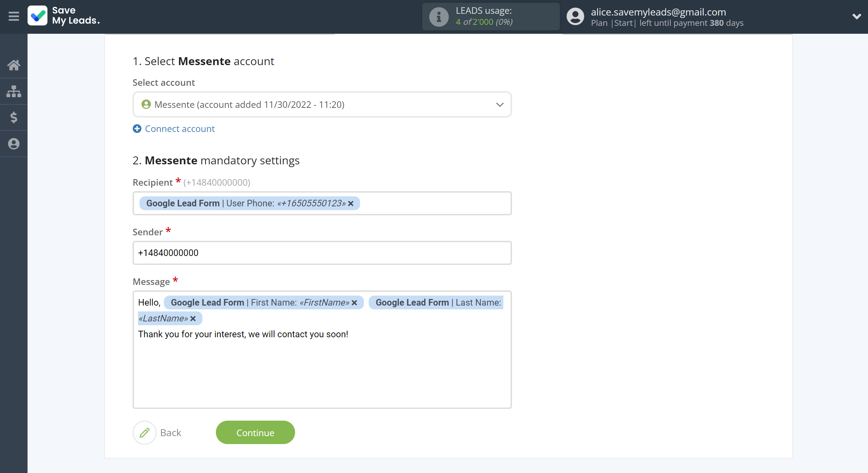Open the hamburger menu
Image resolution: width=868 pixels, height=473 pixels.
point(14,16)
